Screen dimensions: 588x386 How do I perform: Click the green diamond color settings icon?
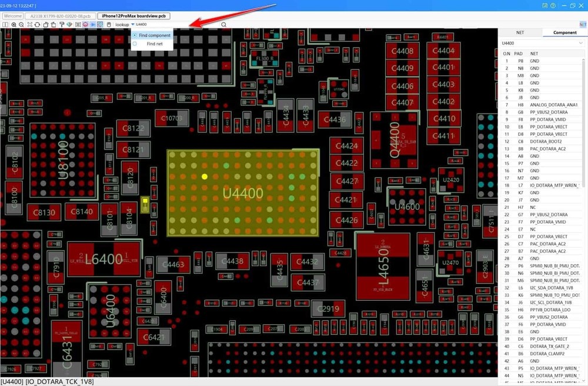click(69, 25)
